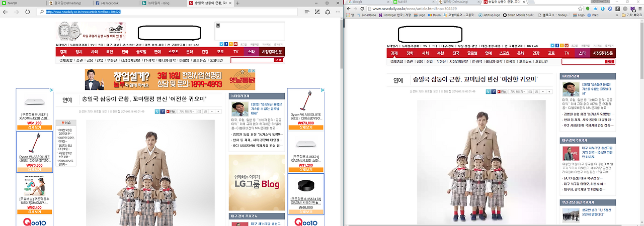Click the Chrome page vertical scrollbar
Image resolution: width=644 pixels, height=226 pixels.
pos(641,50)
